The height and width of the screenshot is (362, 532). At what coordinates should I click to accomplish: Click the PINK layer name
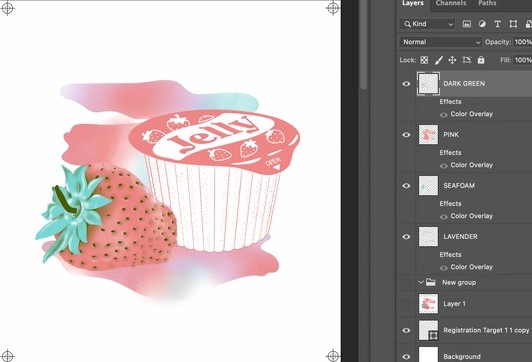coord(451,135)
